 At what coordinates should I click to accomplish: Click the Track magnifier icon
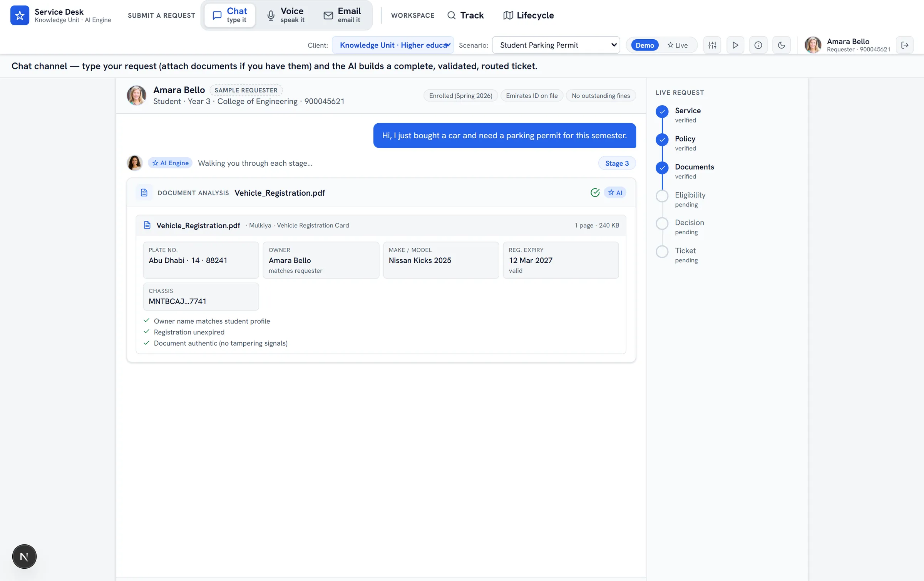click(x=452, y=15)
